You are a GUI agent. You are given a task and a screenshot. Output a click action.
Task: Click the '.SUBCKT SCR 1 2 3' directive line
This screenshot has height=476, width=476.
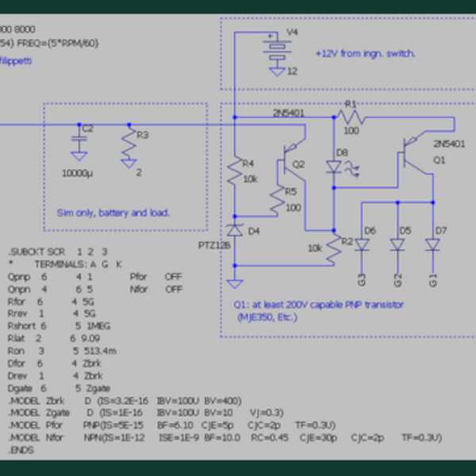pyautogui.click(x=58, y=251)
